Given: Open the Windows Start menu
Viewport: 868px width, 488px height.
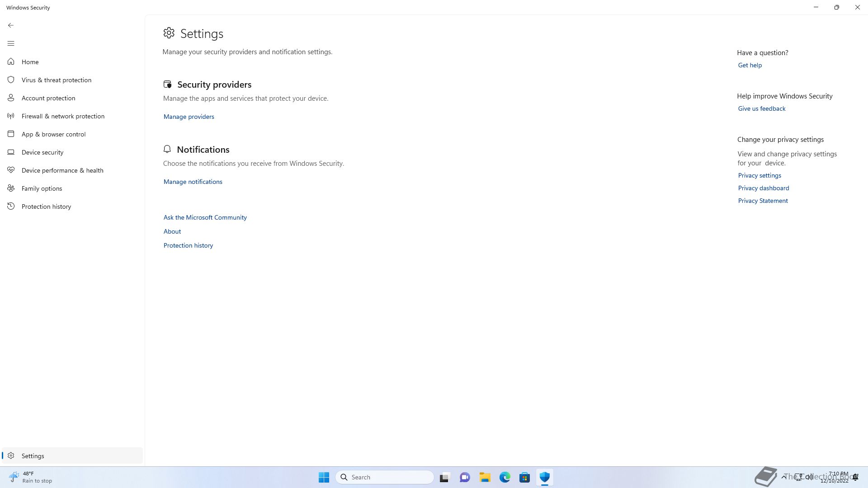Looking at the screenshot, I should (324, 477).
